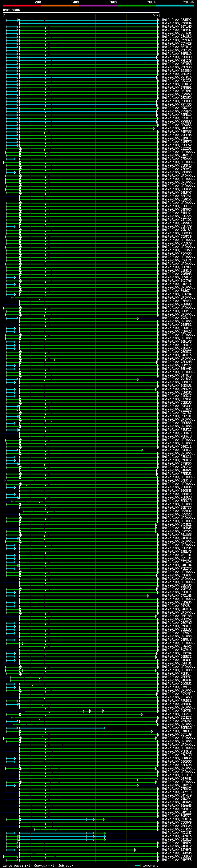197x868 pixels.
Task: Open the UniRef100_B2YHY8 entry
Action: pos(177,850)
